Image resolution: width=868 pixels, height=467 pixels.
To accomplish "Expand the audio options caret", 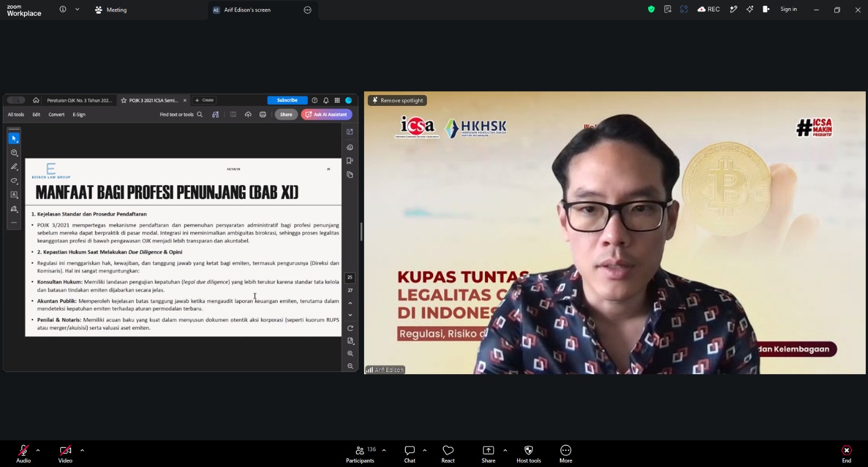I will coord(38,450).
